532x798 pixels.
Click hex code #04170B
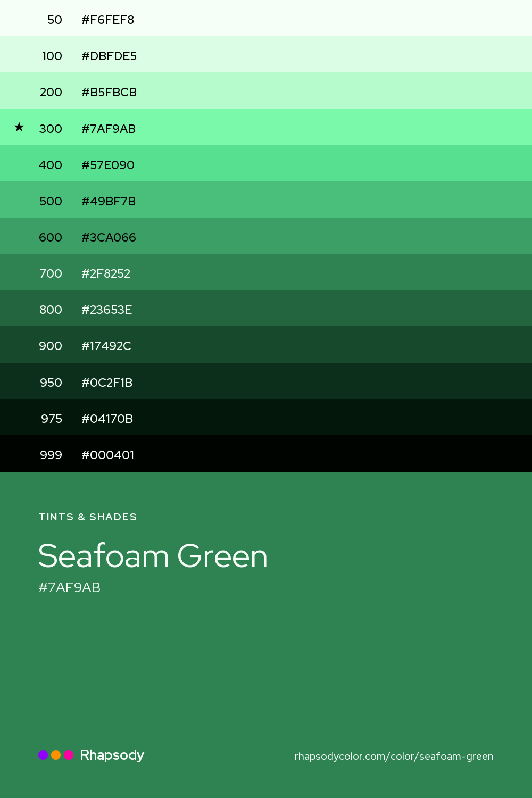[107, 419]
